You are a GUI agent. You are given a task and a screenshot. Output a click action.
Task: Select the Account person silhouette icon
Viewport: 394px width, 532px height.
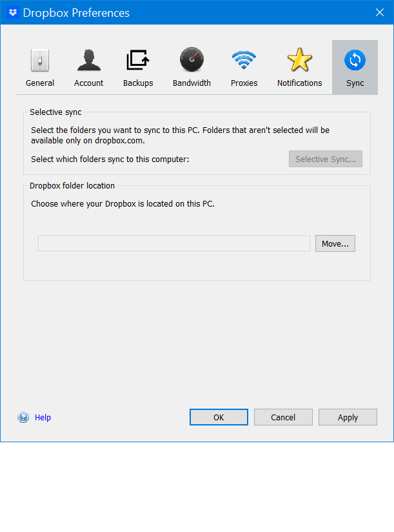89,61
